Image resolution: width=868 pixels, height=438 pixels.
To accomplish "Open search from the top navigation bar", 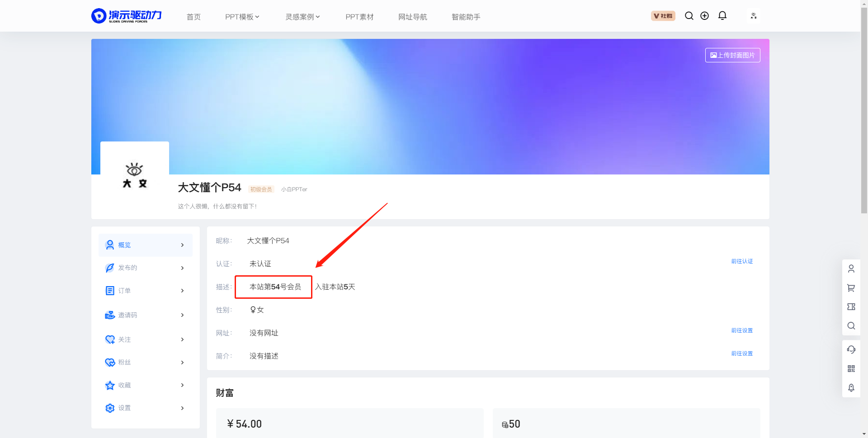I will pos(689,16).
